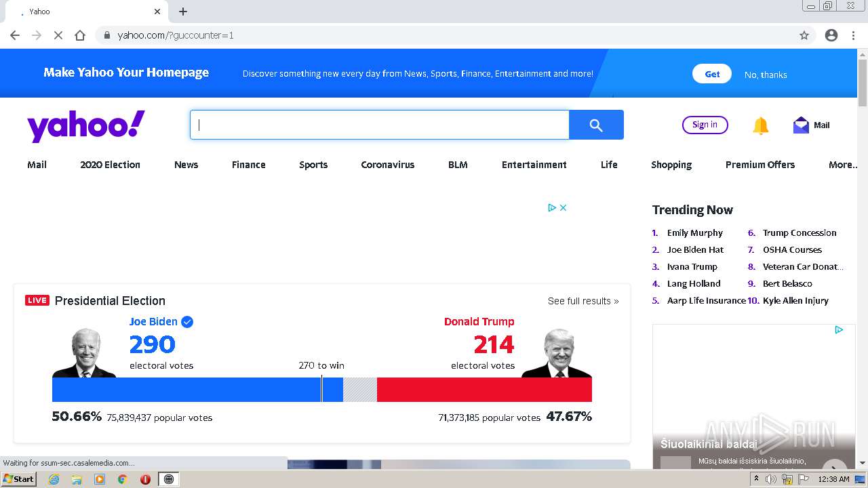Click the Yahoo logo
This screenshot has width=868, height=488.
click(x=86, y=126)
